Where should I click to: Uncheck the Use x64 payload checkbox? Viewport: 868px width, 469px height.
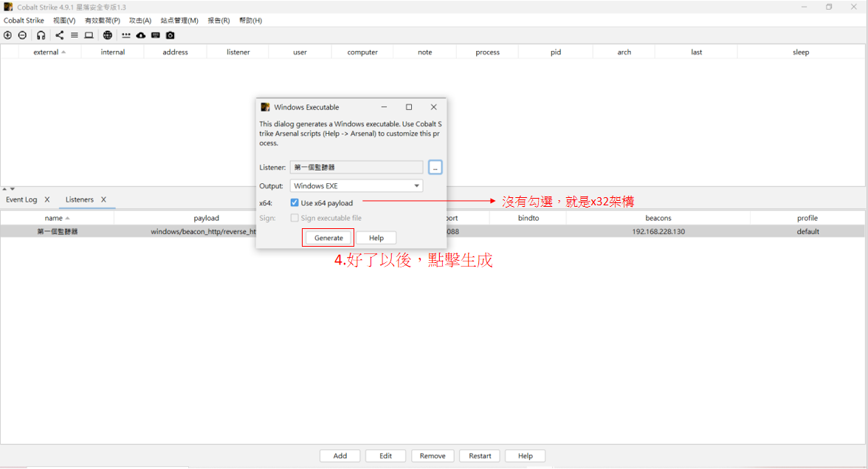click(x=294, y=202)
